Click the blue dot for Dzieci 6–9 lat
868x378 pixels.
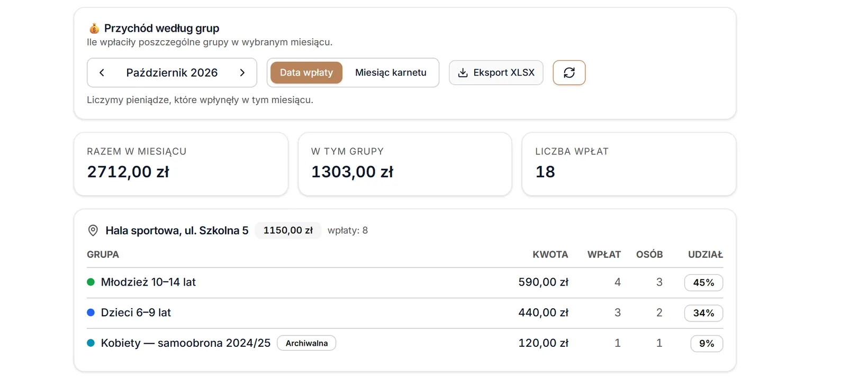coord(91,313)
